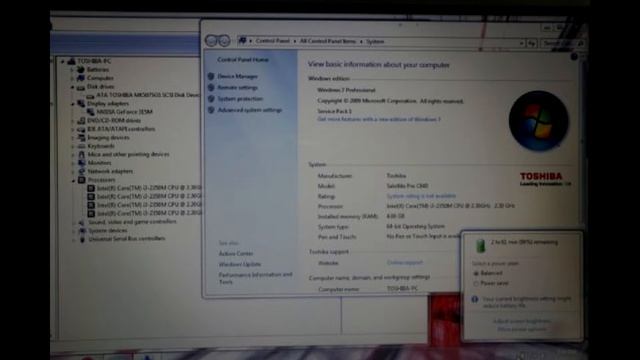
Task: Expand DVD/CD-ROM drives node
Action: (x=72, y=121)
